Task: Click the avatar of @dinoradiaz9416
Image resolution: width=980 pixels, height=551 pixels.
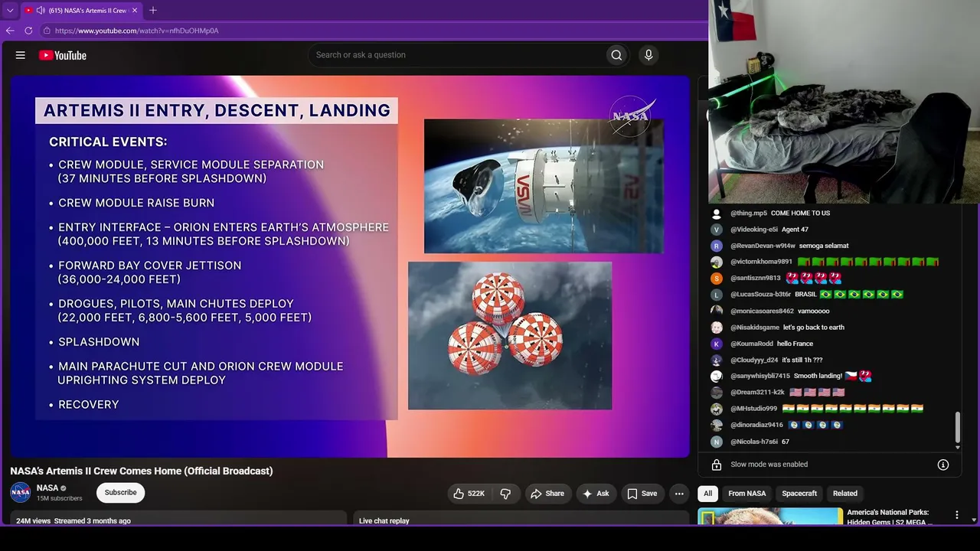Action: [x=717, y=425]
